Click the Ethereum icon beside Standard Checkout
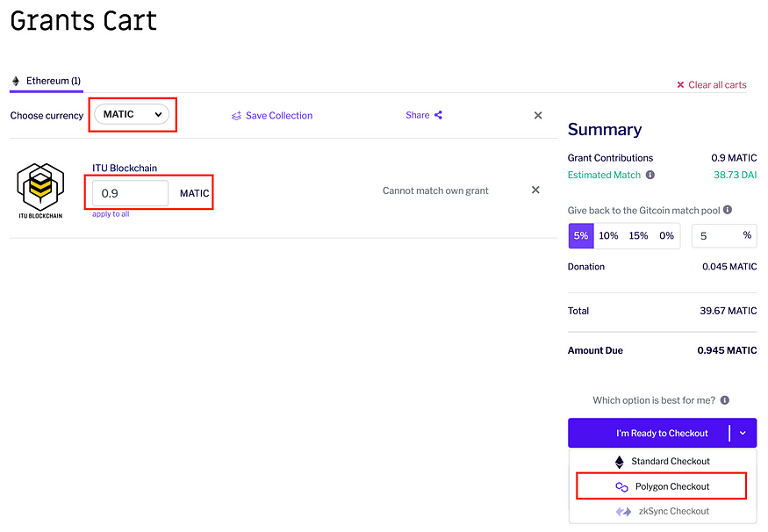Screen dimensions: 768x532 [x=620, y=462]
